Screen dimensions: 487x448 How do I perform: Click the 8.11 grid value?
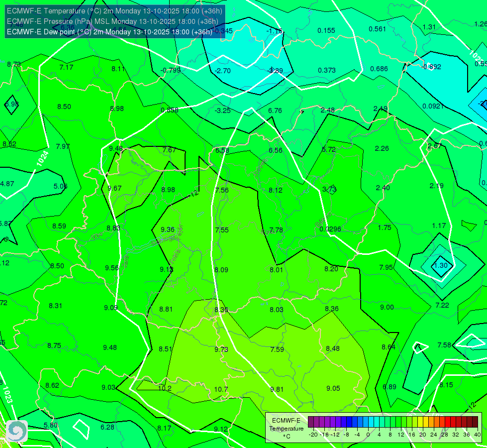[x=118, y=69]
